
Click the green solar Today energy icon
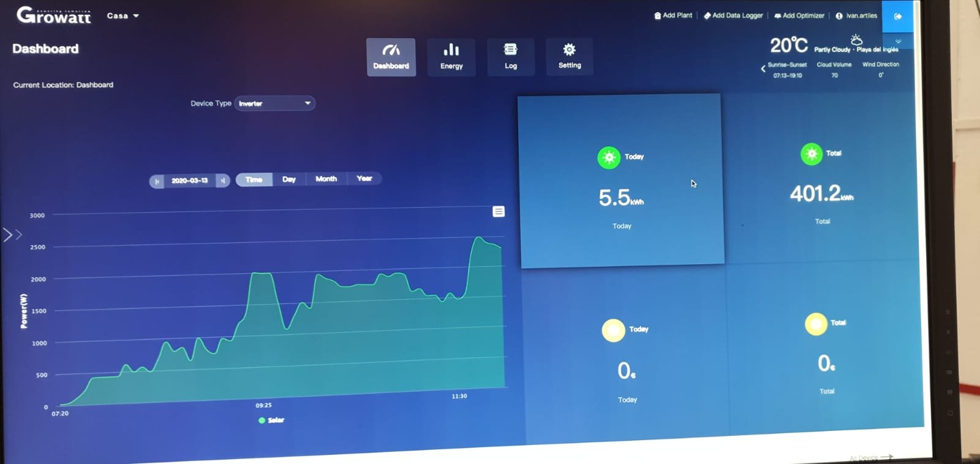coord(608,158)
